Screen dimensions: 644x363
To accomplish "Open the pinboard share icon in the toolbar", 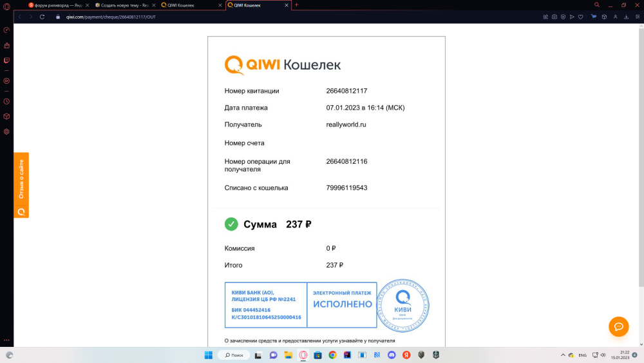I will [x=545, y=17].
